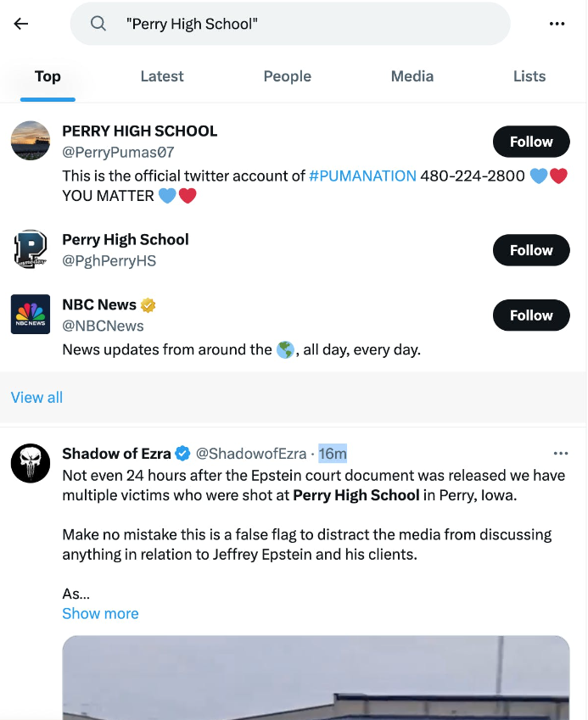Image resolution: width=588 pixels, height=720 pixels.
Task: Select the Lists tab
Action: tap(529, 76)
